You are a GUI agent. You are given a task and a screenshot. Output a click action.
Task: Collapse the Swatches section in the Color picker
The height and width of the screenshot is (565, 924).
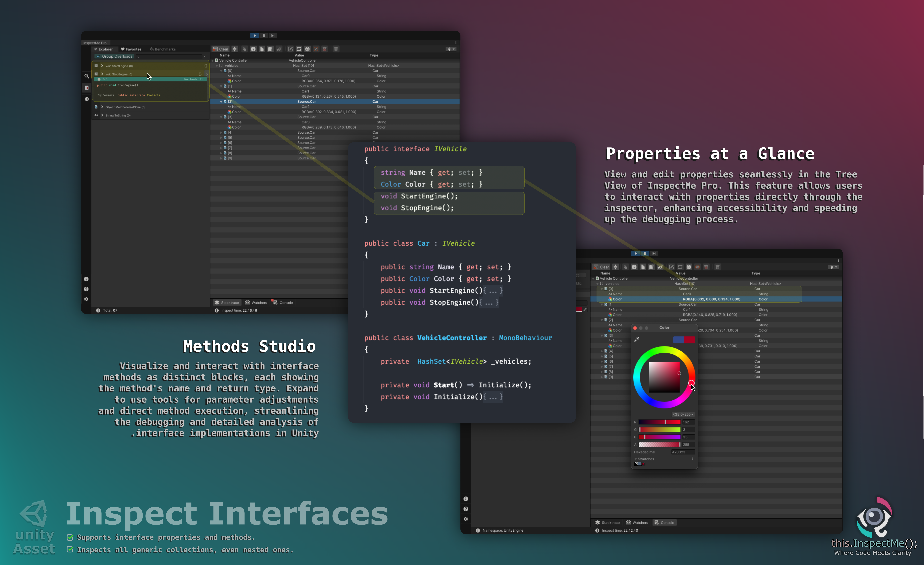[x=636, y=459]
